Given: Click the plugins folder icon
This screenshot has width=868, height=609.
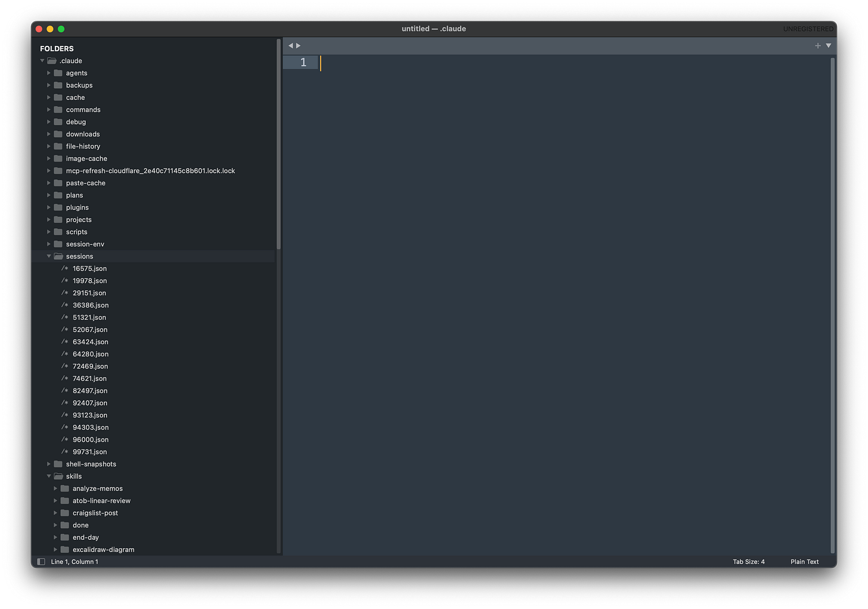Looking at the screenshot, I should (x=58, y=207).
